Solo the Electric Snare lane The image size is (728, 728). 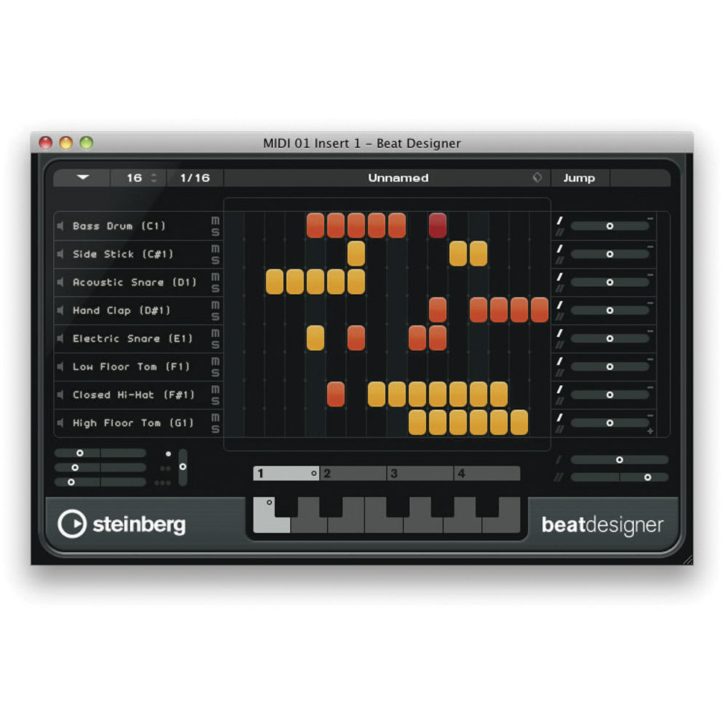pos(215,345)
